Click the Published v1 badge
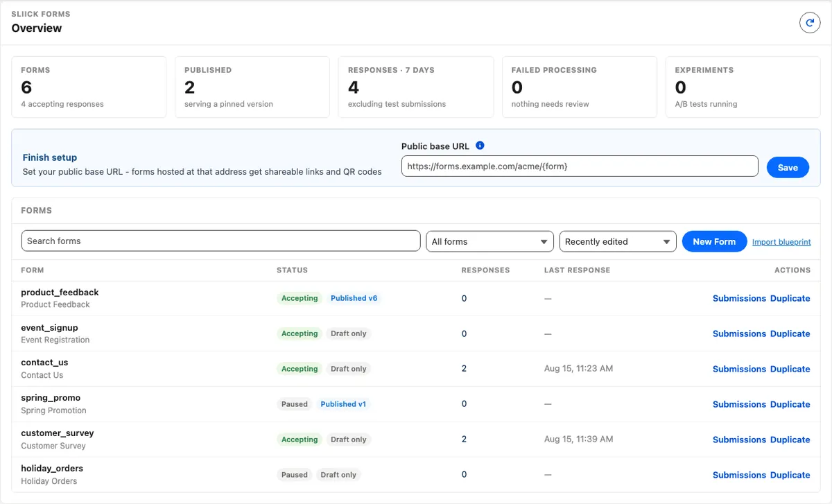Screen dimensions: 832x504 [343, 404]
